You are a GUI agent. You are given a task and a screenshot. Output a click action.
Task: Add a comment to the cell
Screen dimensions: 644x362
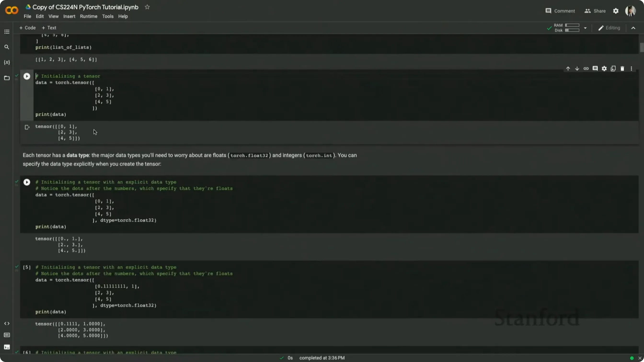click(595, 68)
